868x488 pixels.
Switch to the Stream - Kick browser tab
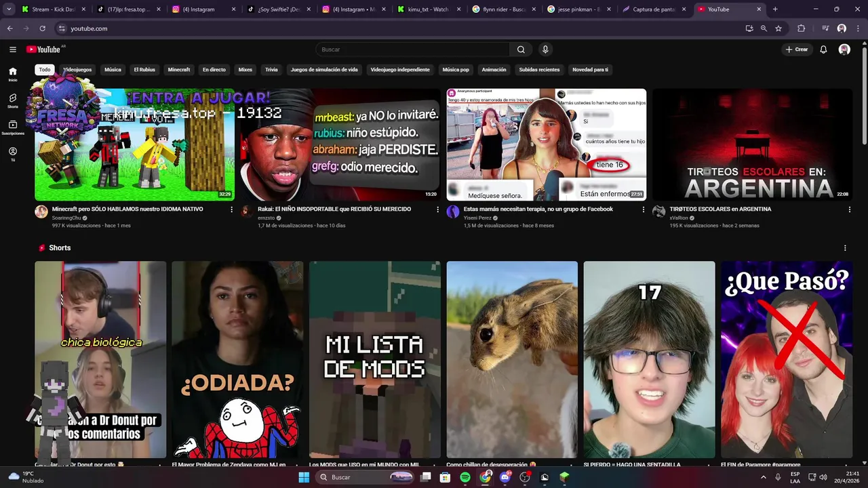click(53, 9)
